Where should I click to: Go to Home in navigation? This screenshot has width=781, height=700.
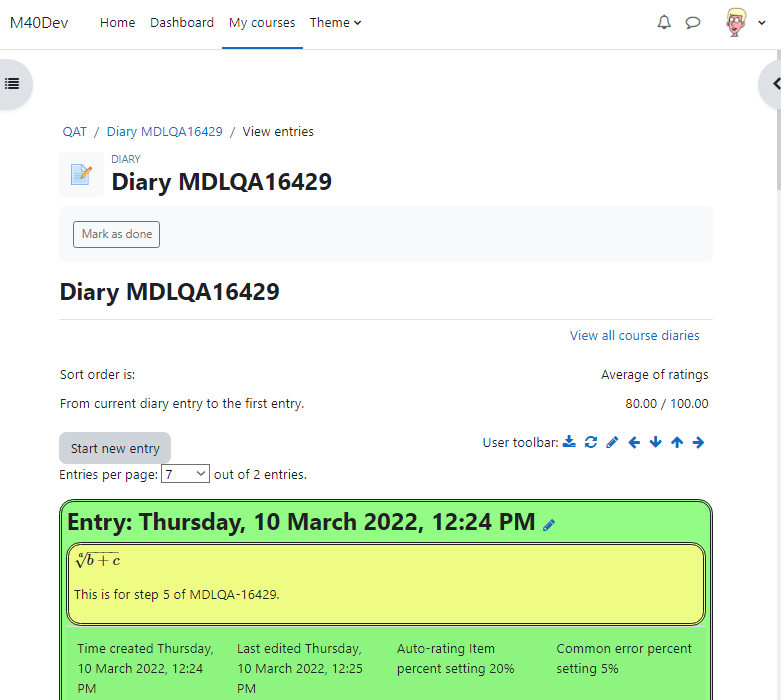(118, 22)
